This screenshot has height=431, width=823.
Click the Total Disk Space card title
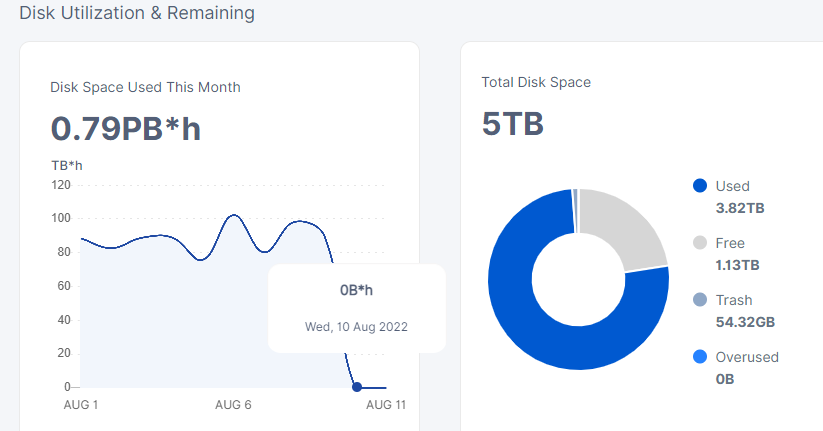(x=536, y=82)
